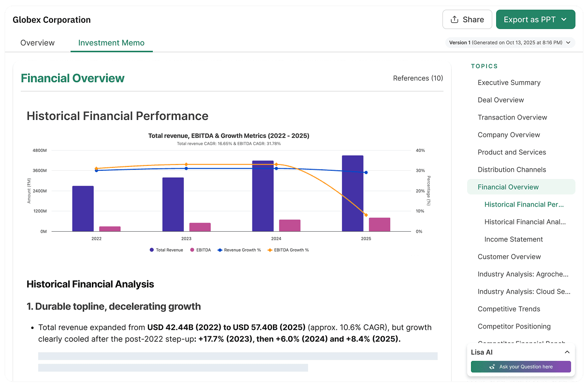The image size is (588, 387).
Task: Click the Financial Overview section heading
Action: click(x=73, y=78)
